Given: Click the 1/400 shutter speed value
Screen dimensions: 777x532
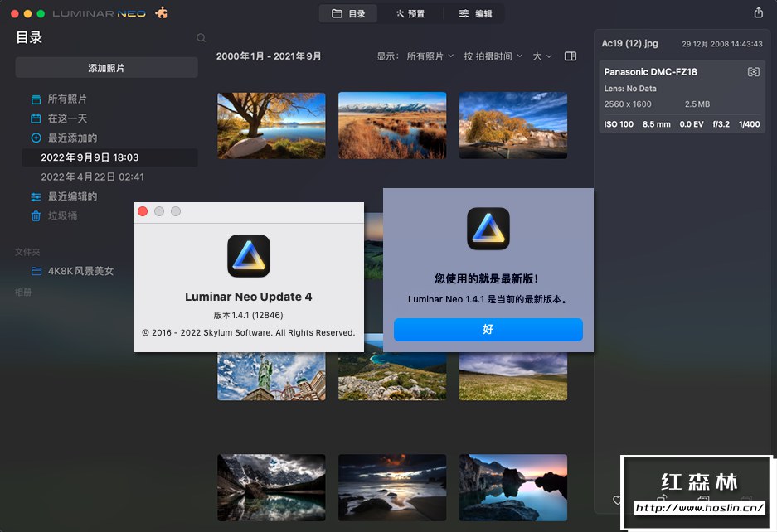Looking at the screenshot, I should [x=750, y=124].
